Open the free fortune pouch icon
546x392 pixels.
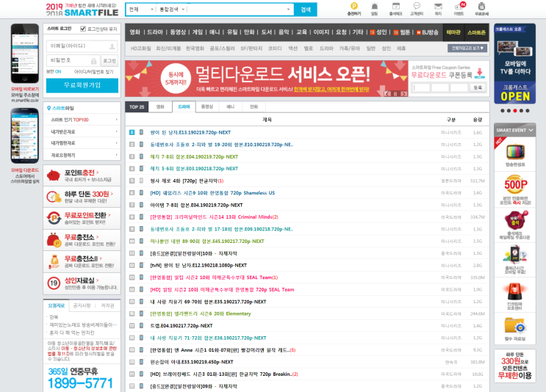(481, 6)
